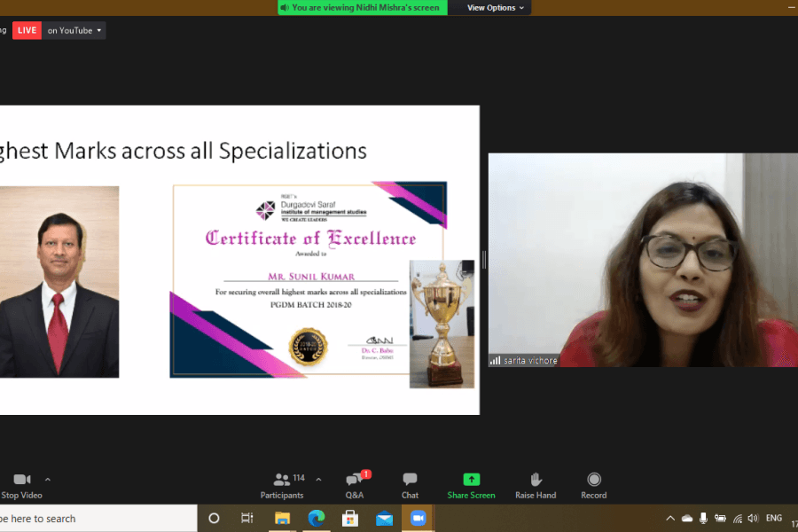Switch to Zoom app in taskbar
The image size is (798, 532).
(x=418, y=519)
